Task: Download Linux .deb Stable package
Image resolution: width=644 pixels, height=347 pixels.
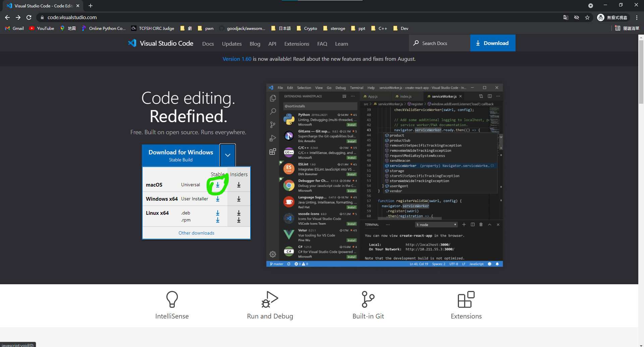Action: pos(218,213)
